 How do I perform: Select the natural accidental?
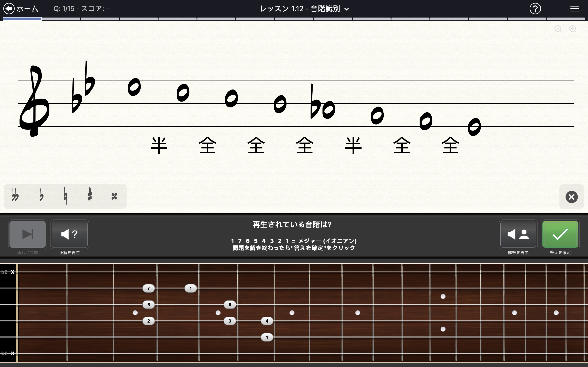tap(65, 196)
